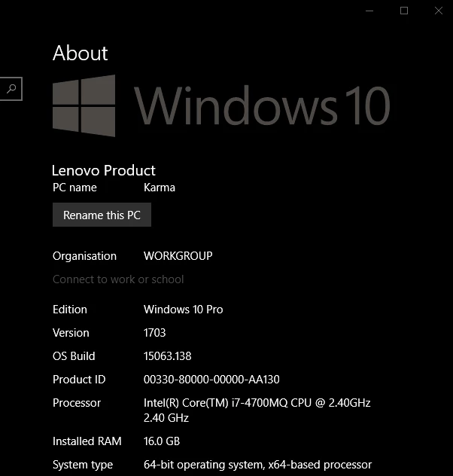Viewport: 453px width, 476px height.
Task: Close the About settings window
Action: point(439,11)
